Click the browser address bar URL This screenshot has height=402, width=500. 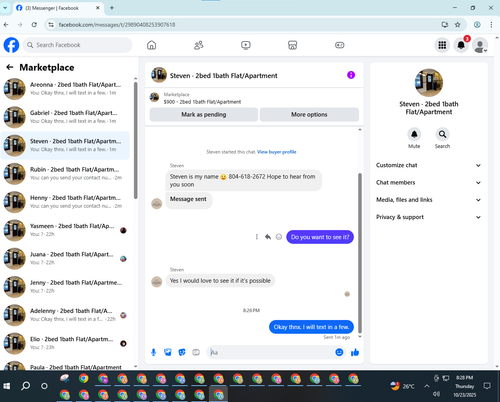point(117,25)
